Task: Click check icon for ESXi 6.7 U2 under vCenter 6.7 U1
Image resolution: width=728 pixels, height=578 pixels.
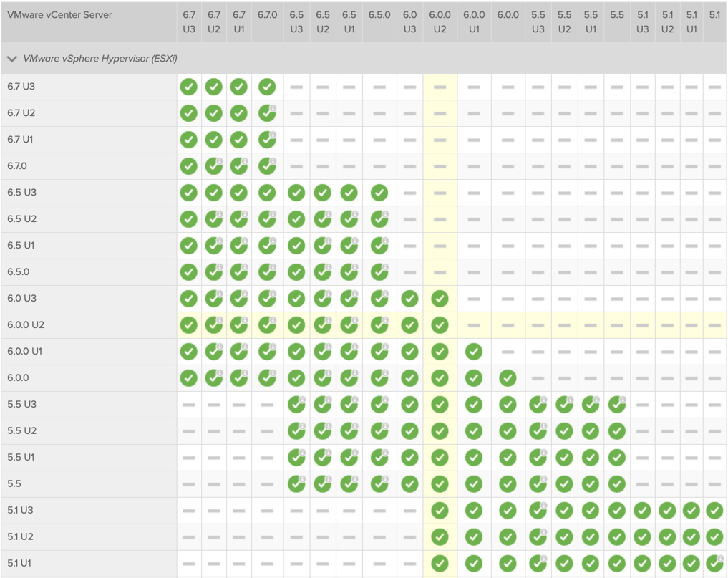Action: click(x=239, y=113)
